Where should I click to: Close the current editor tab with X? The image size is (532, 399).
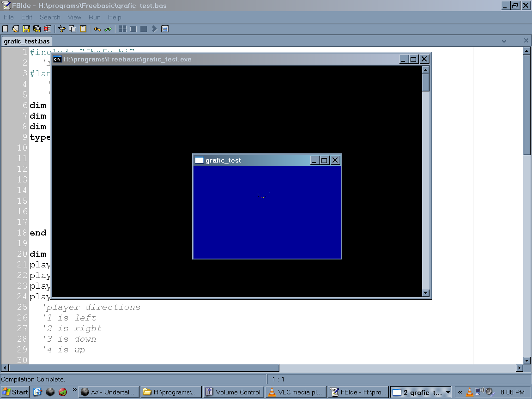tap(526, 41)
